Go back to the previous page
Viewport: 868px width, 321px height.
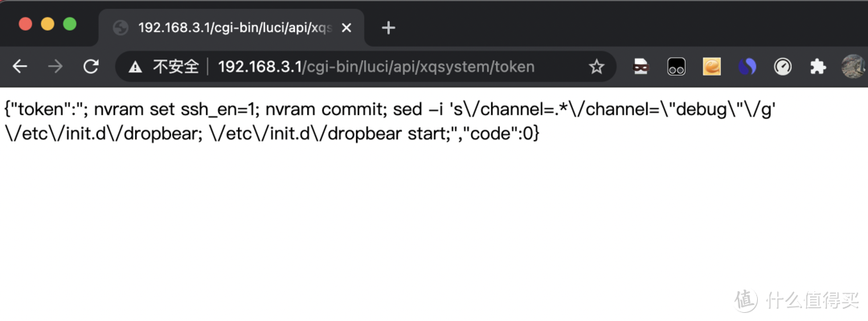(20, 67)
